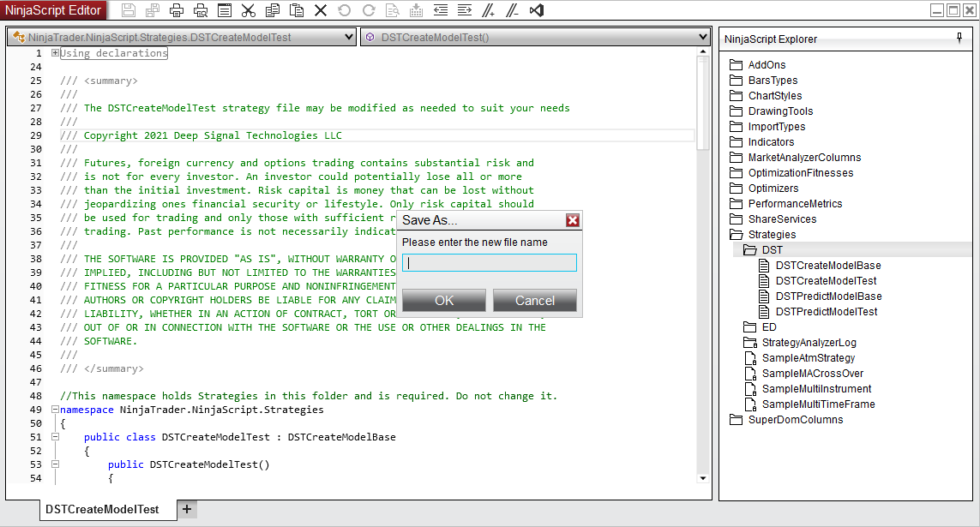Collapse the class block at line 51
The image size is (980, 527).
55,437
